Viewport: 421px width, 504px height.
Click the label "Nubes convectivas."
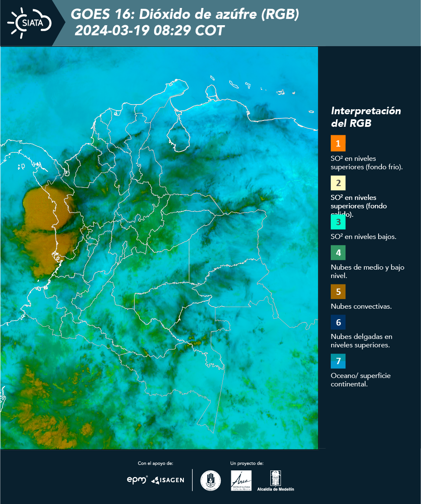pyautogui.click(x=361, y=306)
